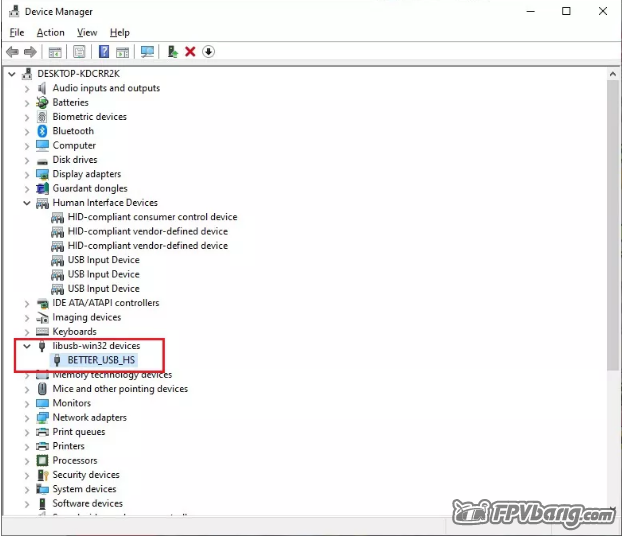Select Software devices label
The height and width of the screenshot is (536, 622).
tap(87, 503)
